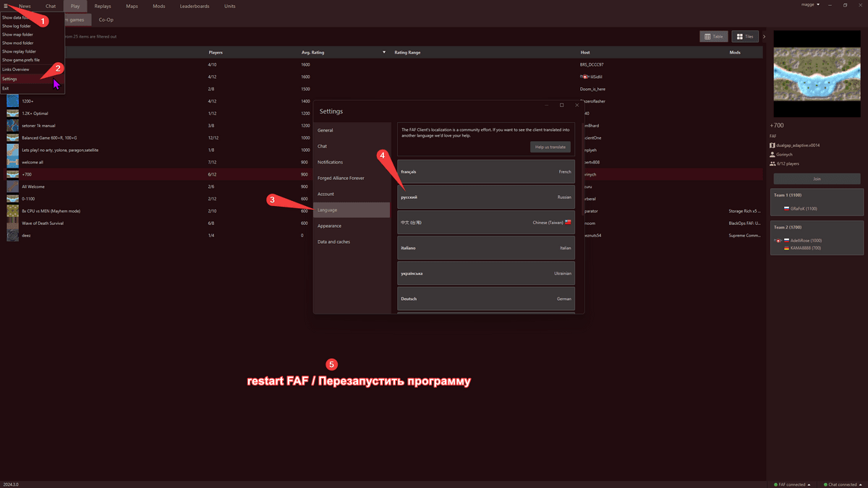The width and height of the screenshot is (868, 488).
Task: Choose Show mod folder menu entry
Action: 33,43
